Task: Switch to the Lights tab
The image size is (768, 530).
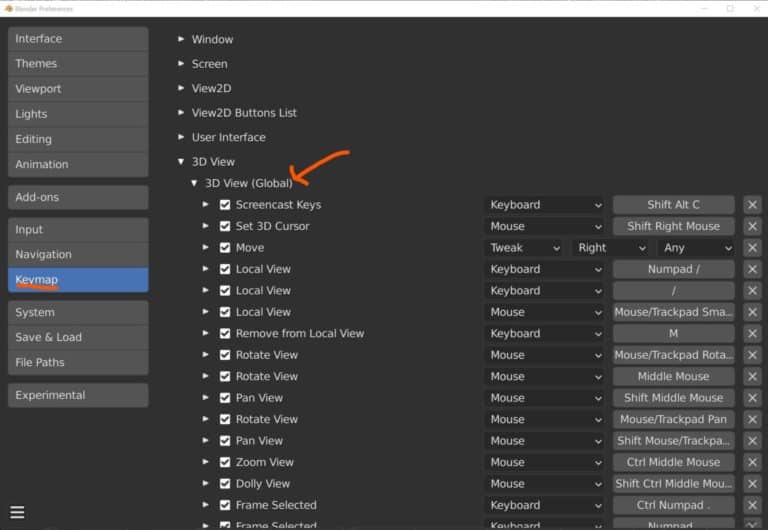Action: point(78,114)
